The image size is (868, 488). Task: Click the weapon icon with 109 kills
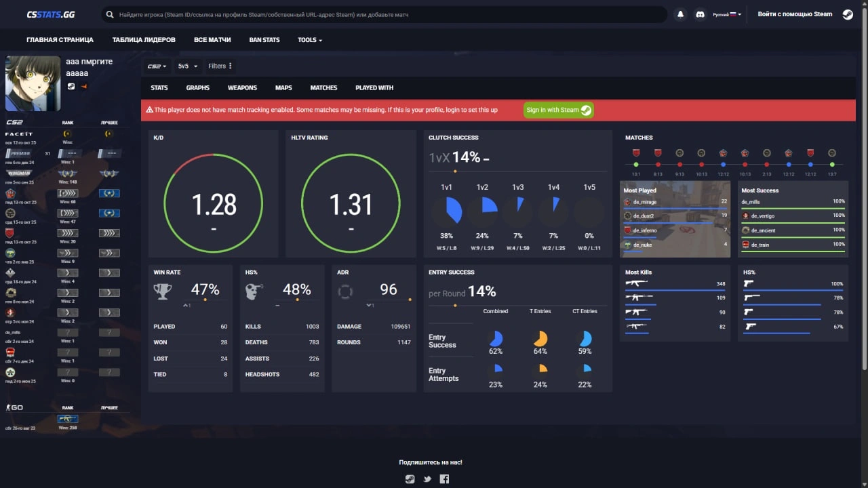[x=639, y=298]
